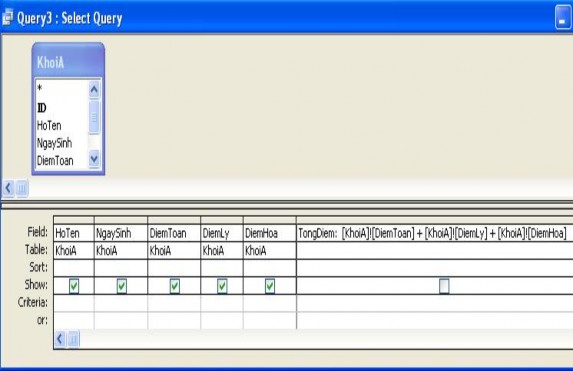Image resolution: width=573 pixels, height=371 pixels.
Task: Click 'or' cell for HoTen column
Action: coord(74,321)
